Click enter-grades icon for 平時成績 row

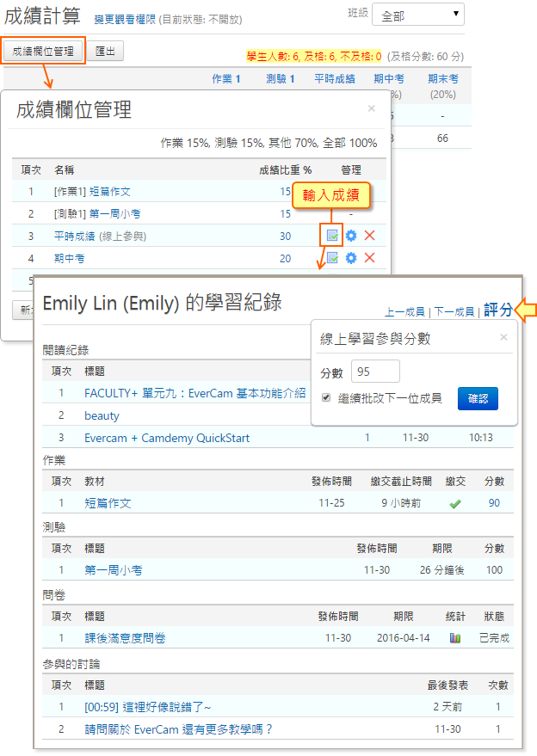pos(332,235)
